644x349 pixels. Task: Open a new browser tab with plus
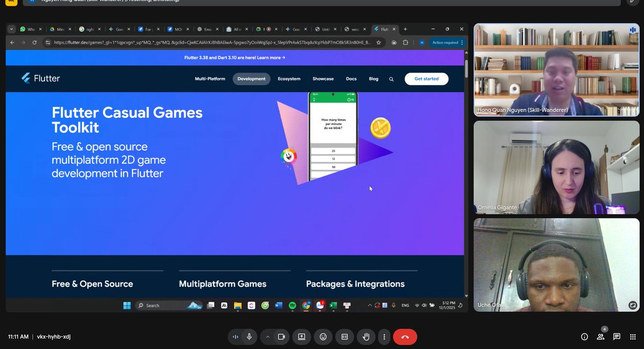click(405, 29)
